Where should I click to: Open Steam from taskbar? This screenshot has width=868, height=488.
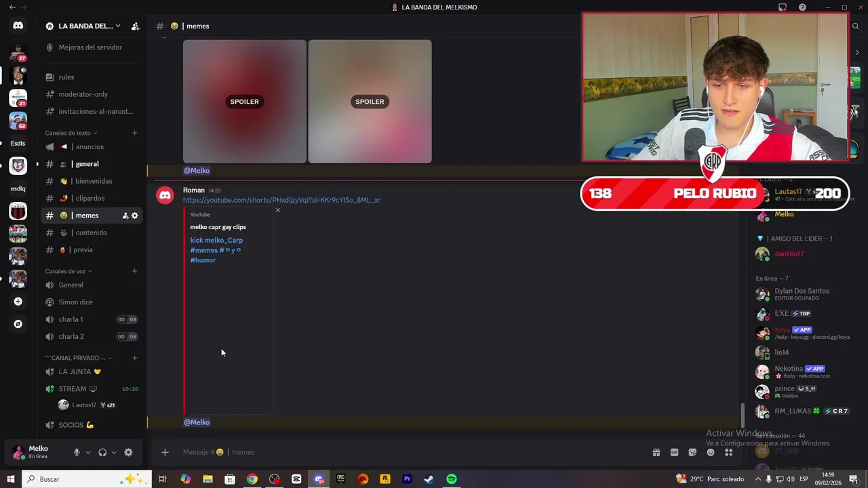coord(429,479)
